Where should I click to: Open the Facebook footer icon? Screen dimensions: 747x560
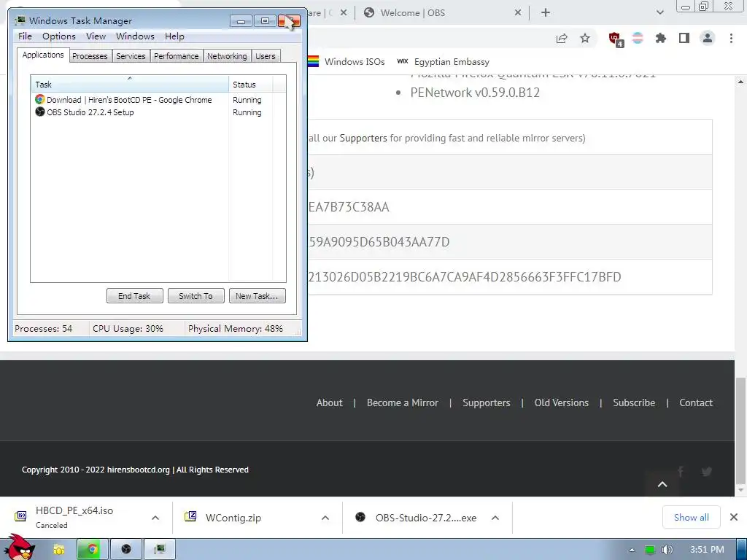point(681,472)
